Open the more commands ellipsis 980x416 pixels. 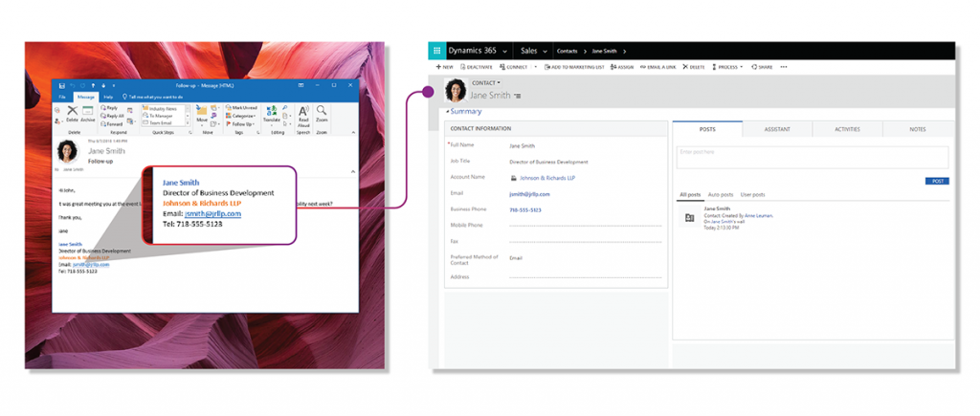coord(784,67)
